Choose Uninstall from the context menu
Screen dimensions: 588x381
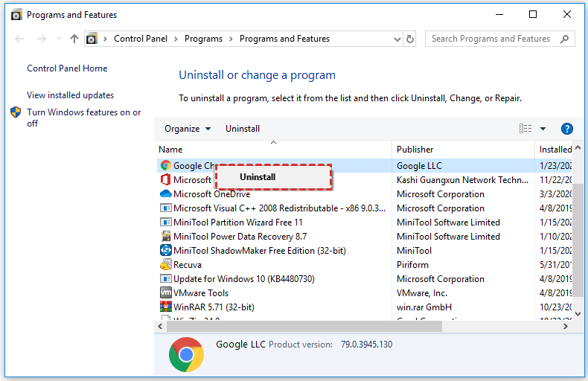pos(274,177)
